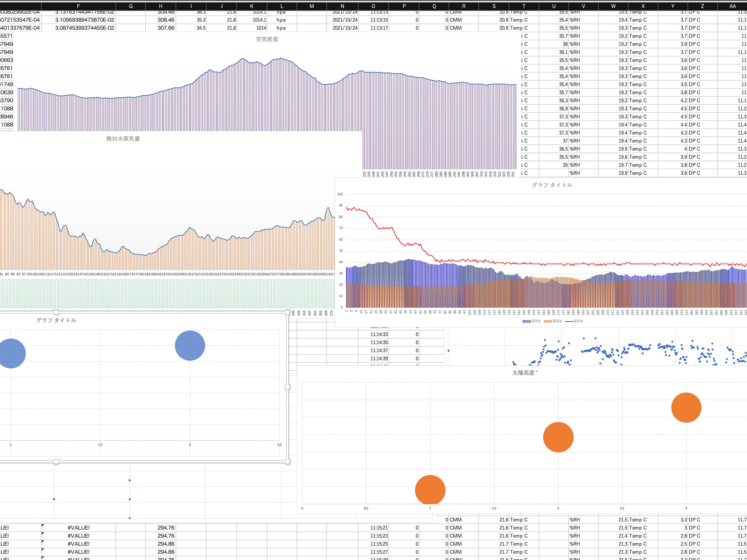The height and width of the screenshot is (560, 747).
Task: Select humidity cell 36.5
Action: (x=554, y=149)
